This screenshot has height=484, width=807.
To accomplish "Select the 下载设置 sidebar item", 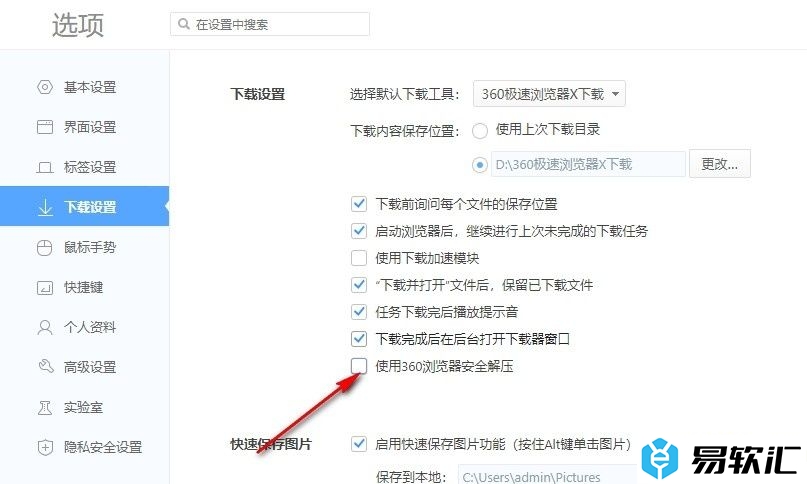I will 84,206.
